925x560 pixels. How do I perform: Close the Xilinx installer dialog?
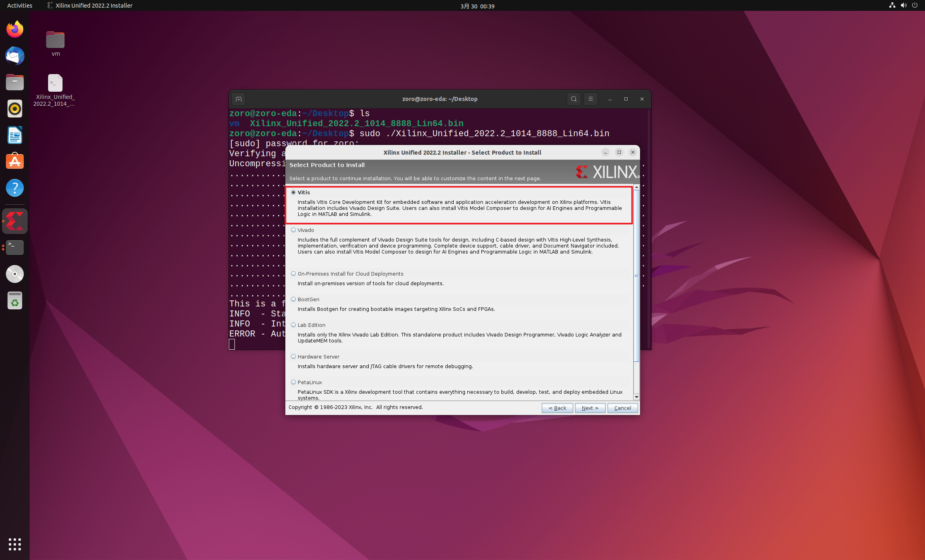point(633,152)
